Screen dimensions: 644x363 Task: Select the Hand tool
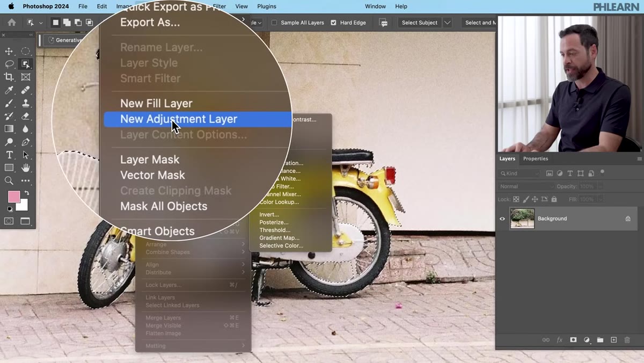[x=25, y=168]
